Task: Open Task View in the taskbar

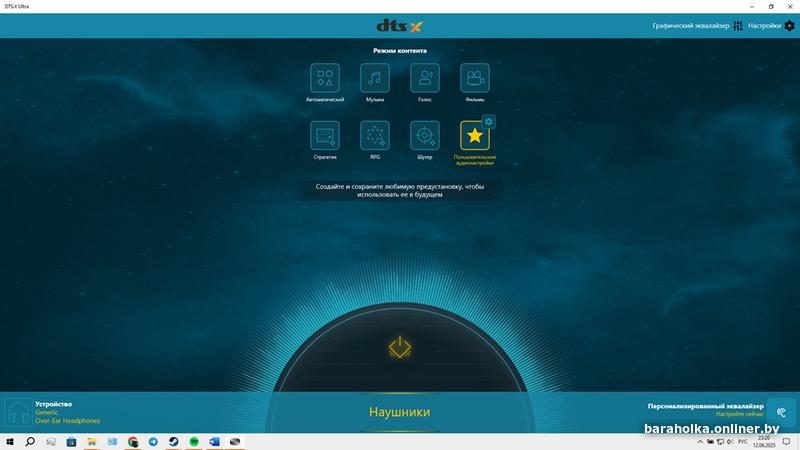Action: coord(51,442)
